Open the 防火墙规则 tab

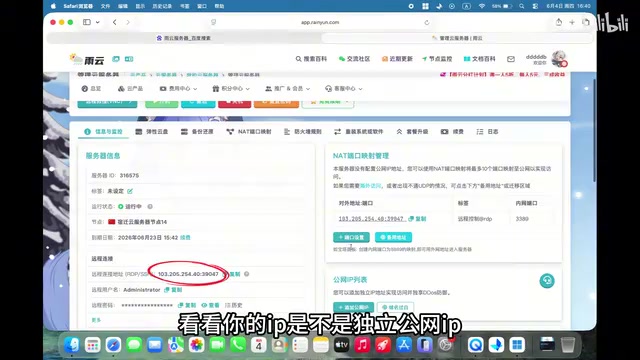pos(302,131)
